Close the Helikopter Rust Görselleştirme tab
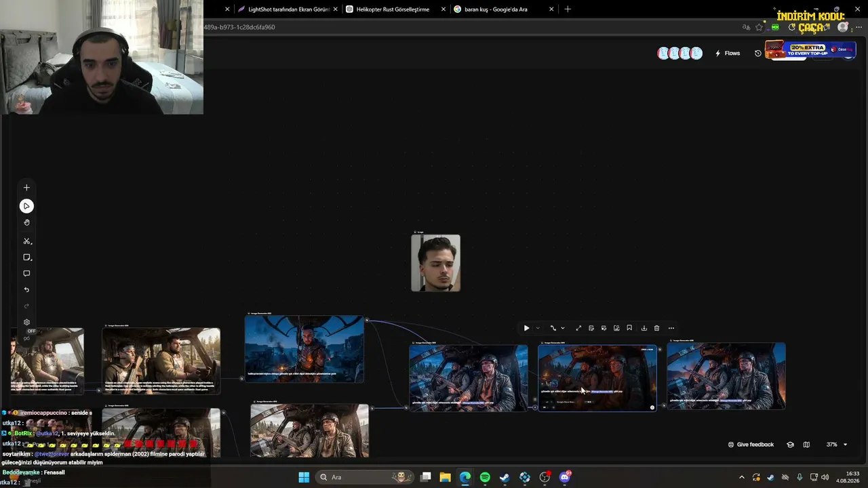 coord(443,9)
